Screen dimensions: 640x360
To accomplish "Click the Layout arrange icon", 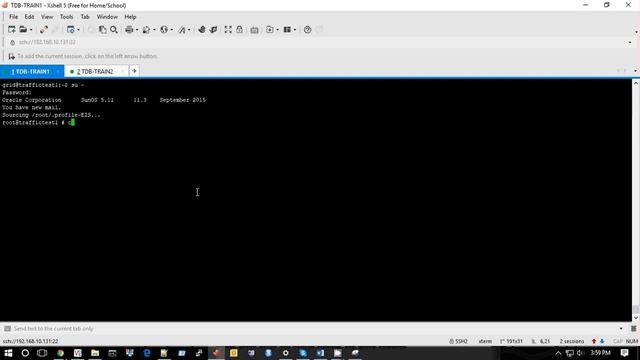I will [x=287, y=29].
